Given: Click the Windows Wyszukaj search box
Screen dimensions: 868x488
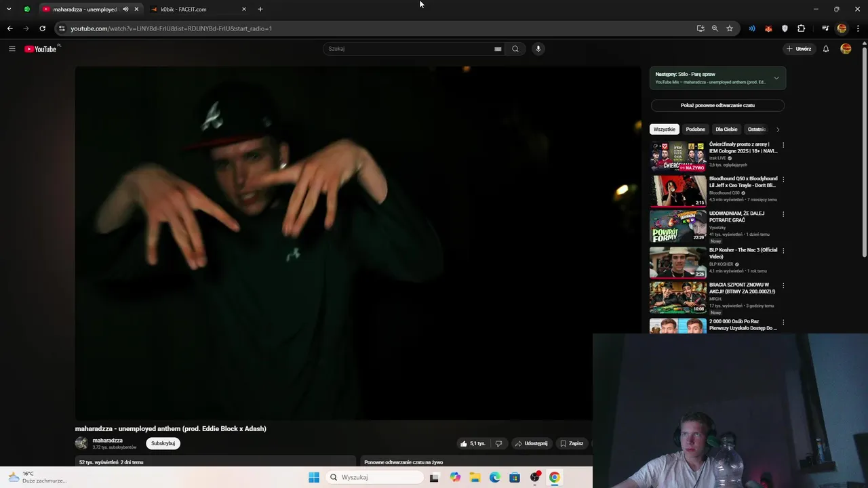Looking at the screenshot, I should click(374, 477).
